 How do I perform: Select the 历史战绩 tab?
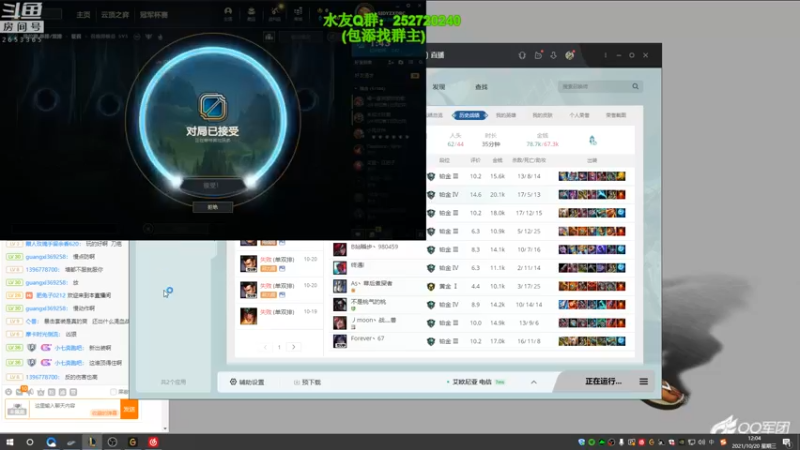pos(469,115)
